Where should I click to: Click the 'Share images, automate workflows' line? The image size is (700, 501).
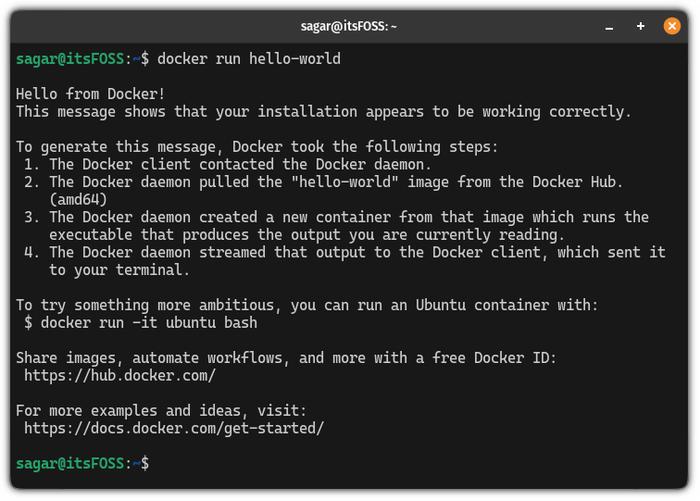tap(287, 358)
